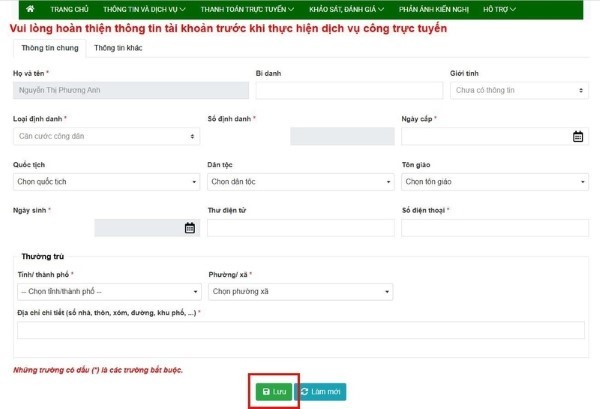
Task: Expand Thanh toán trực tuyến menu
Action: click(247, 9)
